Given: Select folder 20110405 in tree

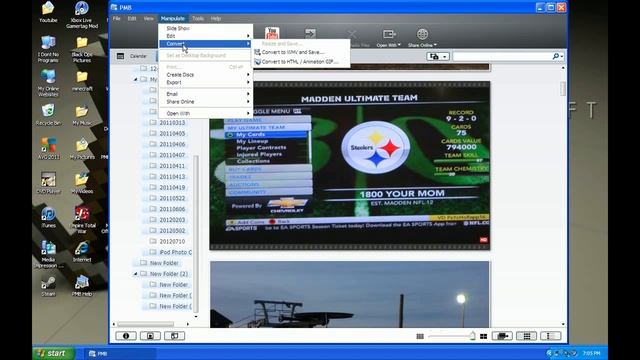Looking at the screenshot, I should pyautogui.click(x=172, y=133).
